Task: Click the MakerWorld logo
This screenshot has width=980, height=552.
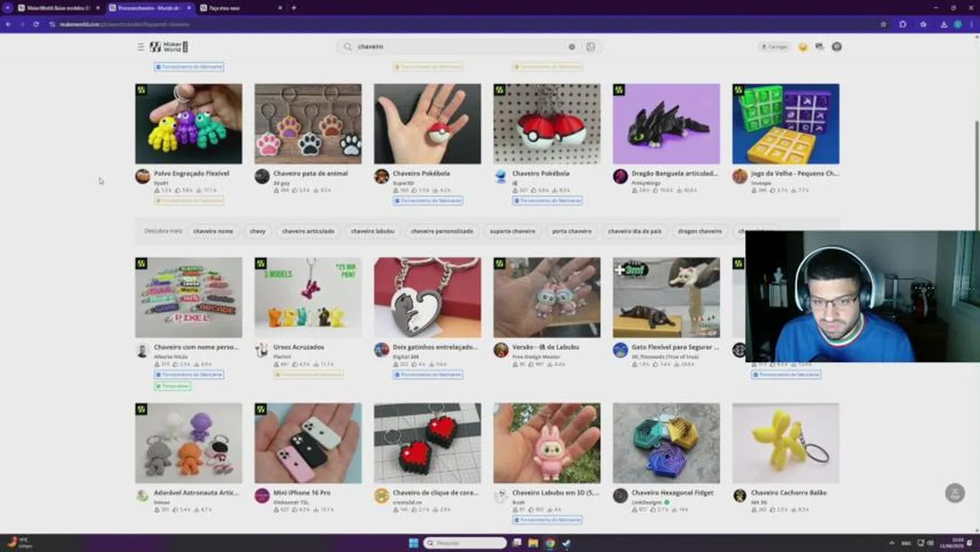Action: coord(169,47)
